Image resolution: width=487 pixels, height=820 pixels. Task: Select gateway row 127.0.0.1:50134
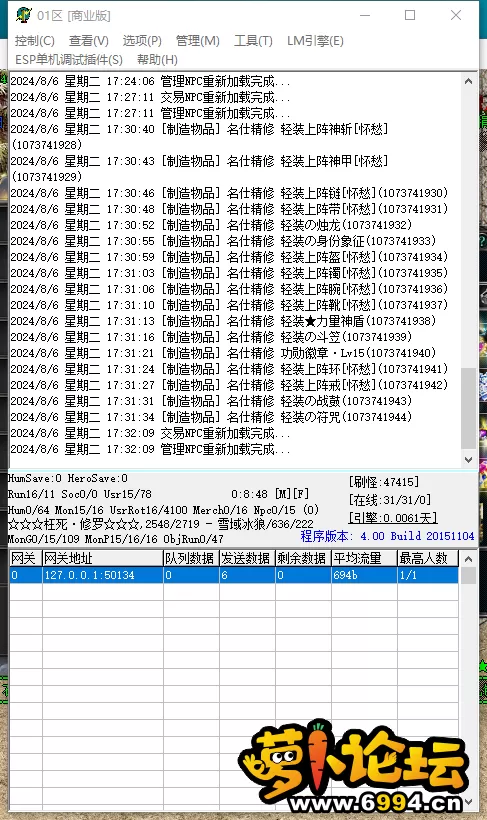tap(234, 575)
